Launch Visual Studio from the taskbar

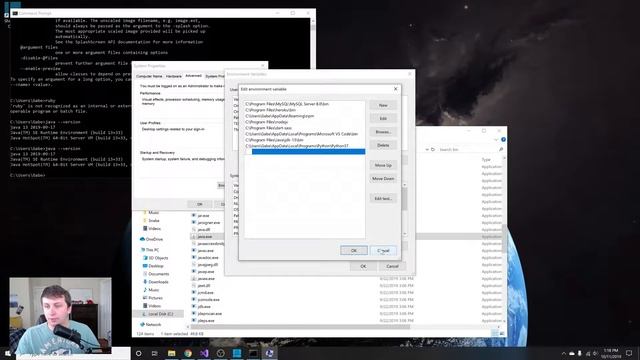[x=204, y=353]
